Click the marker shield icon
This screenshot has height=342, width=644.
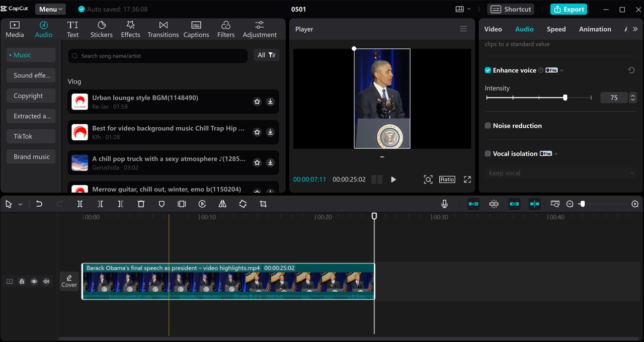point(162,204)
